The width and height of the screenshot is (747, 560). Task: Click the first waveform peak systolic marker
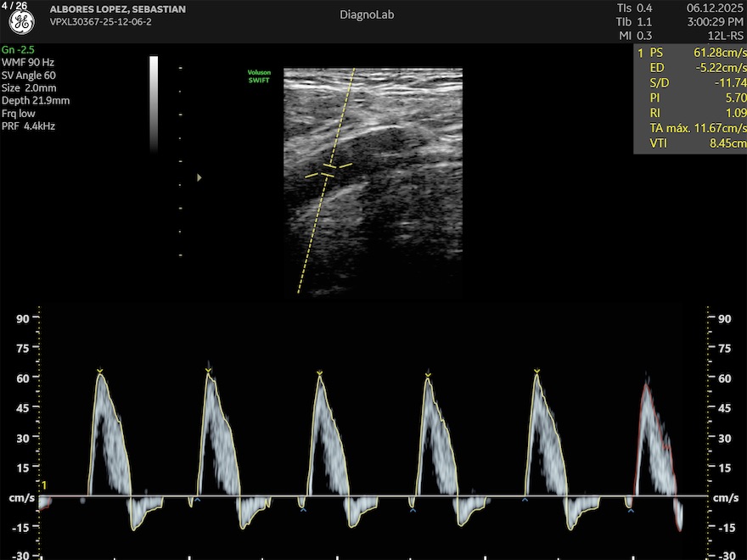point(100,372)
